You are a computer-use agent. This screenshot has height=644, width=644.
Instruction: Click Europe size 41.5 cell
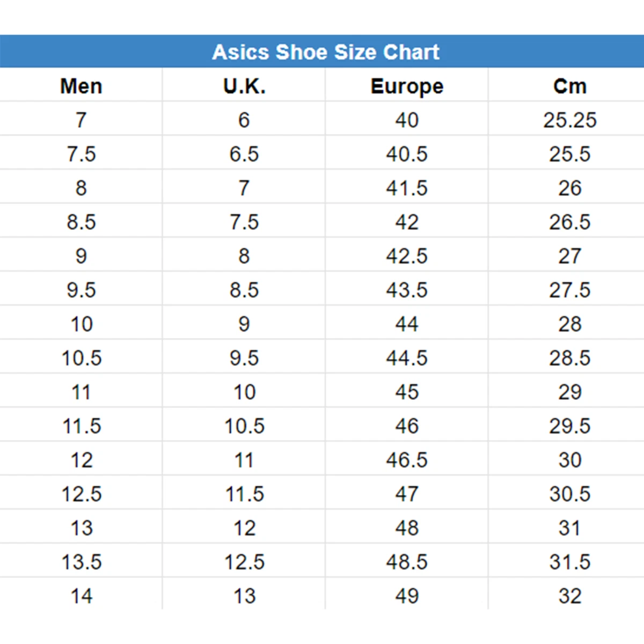[x=407, y=188]
